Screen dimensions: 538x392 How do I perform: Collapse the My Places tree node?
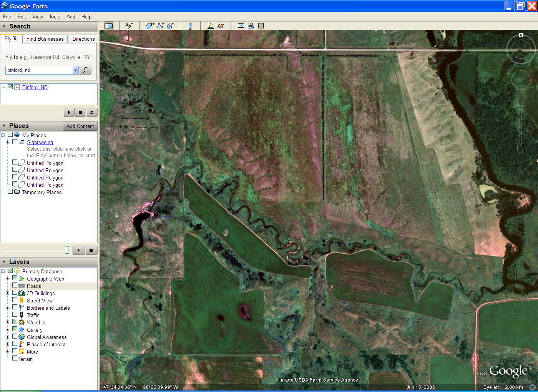[3, 135]
